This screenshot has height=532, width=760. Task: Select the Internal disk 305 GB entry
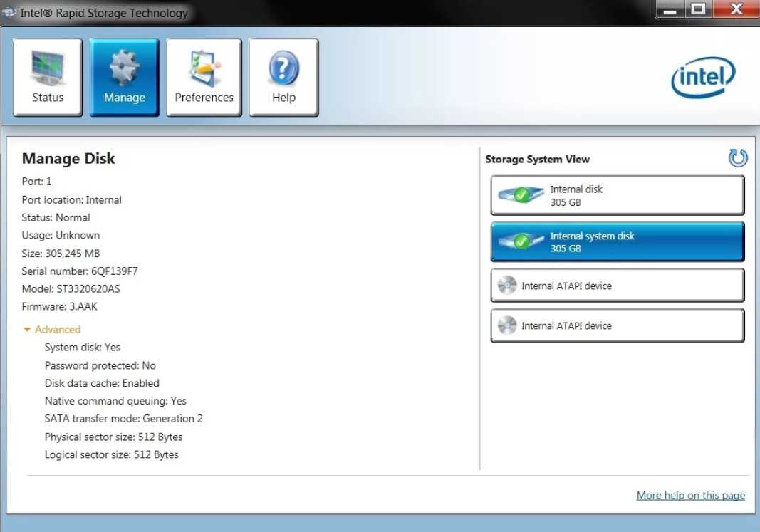(x=618, y=195)
